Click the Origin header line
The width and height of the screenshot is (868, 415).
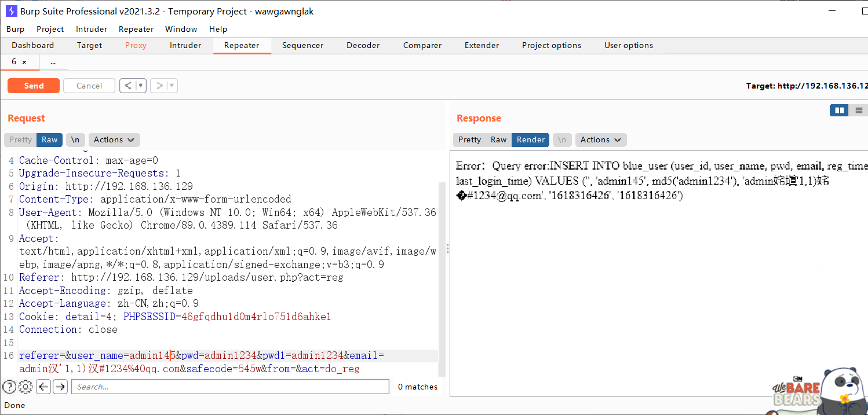click(106, 186)
